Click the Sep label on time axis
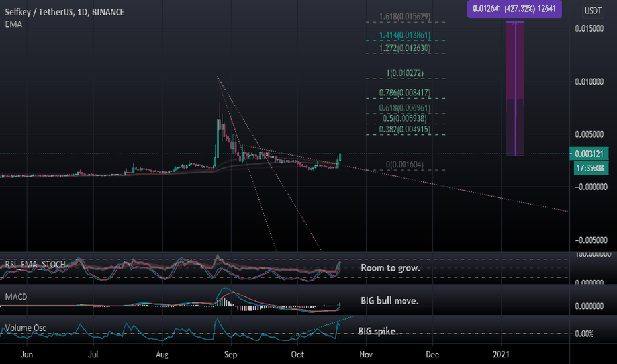 (x=230, y=355)
